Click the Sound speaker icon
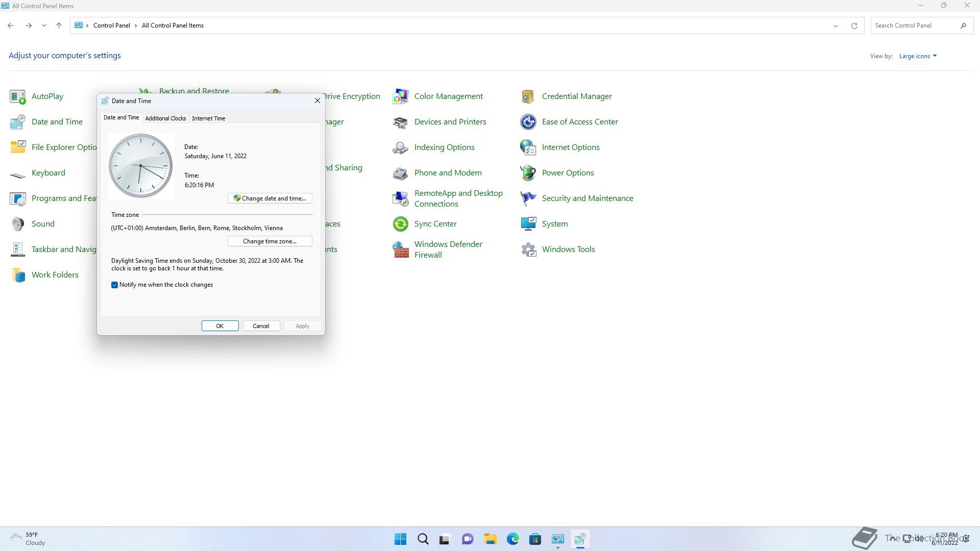The height and width of the screenshot is (551, 980). coord(18,224)
